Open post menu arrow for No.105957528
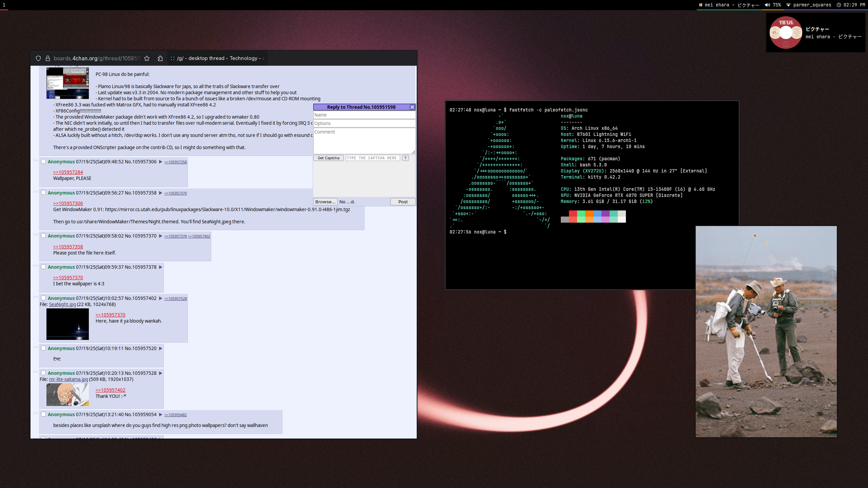 pos(161,373)
